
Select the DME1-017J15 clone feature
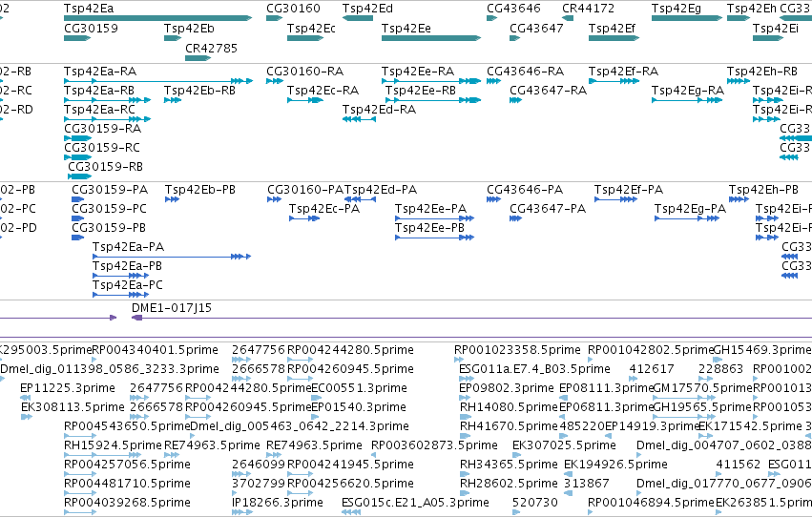(471, 318)
